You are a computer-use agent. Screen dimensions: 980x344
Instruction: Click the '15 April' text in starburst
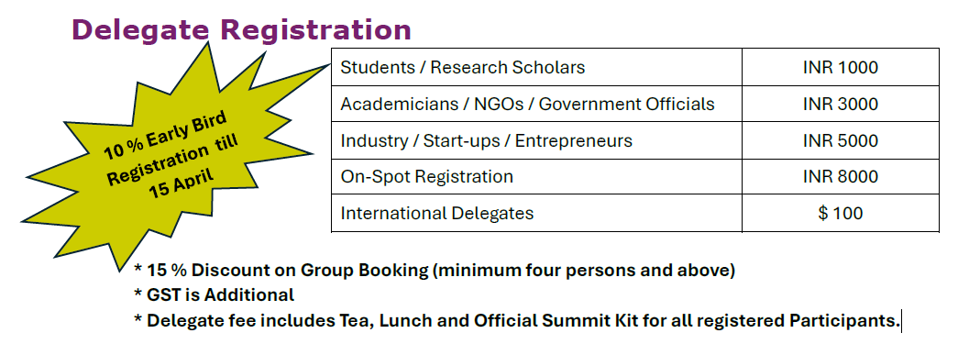pyautogui.click(x=181, y=182)
